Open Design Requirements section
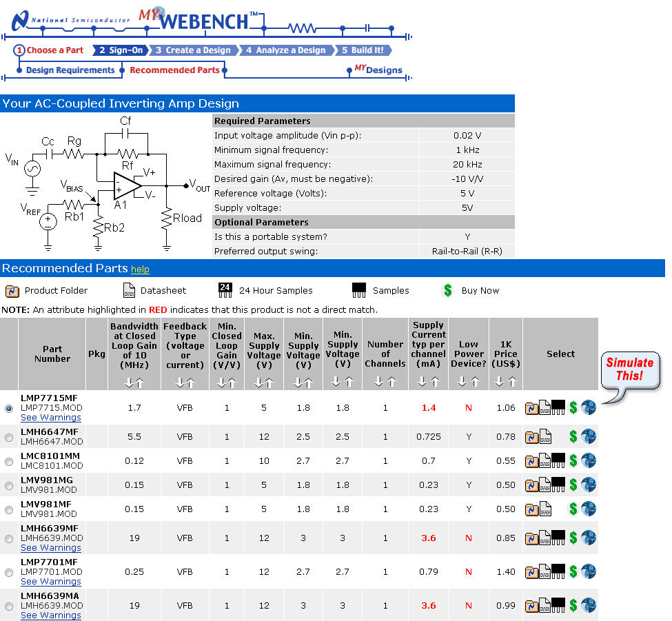This screenshot has height=621, width=672. click(x=70, y=70)
